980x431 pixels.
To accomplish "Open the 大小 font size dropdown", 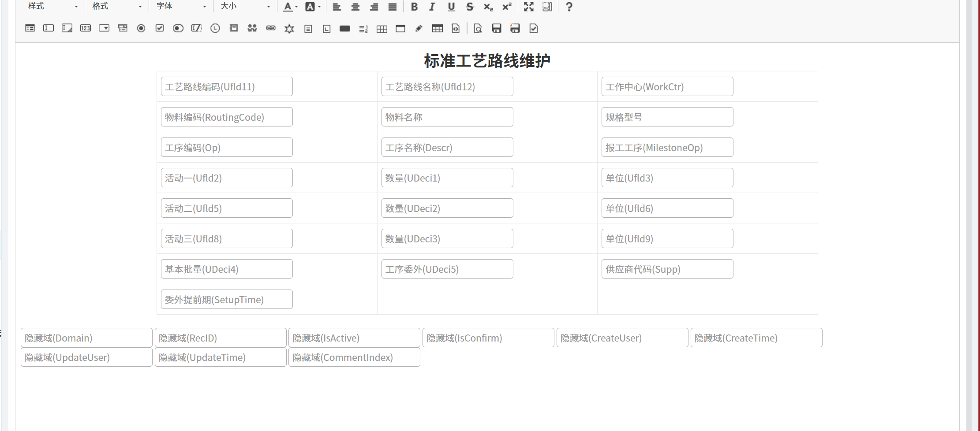I will click(245, 7).
